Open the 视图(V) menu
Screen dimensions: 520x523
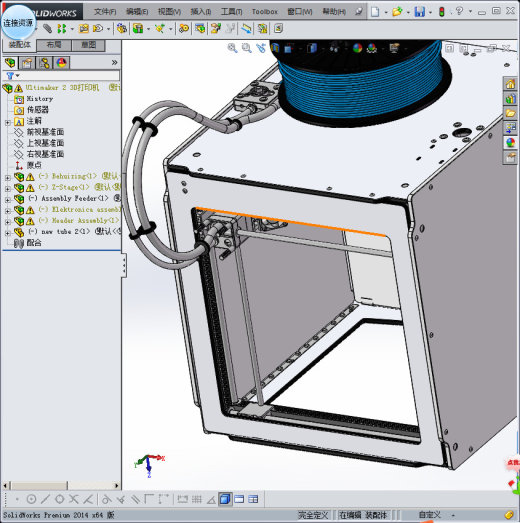pyautogui.click(x=169, y=12)
